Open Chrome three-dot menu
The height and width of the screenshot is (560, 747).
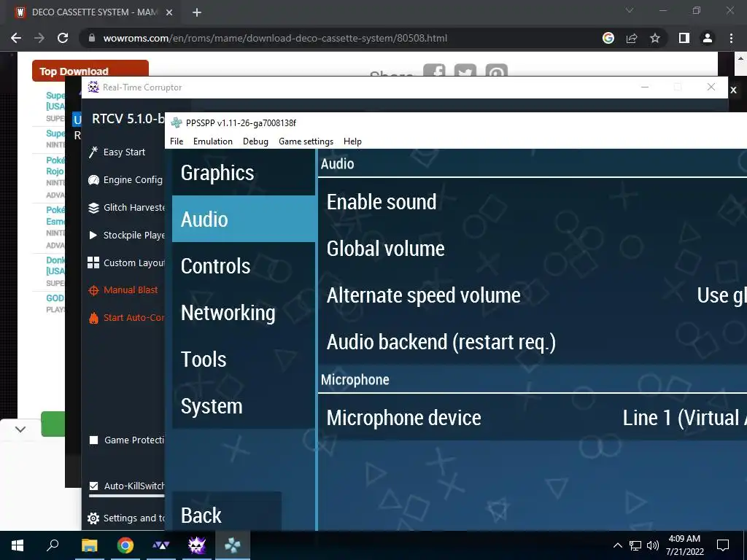coord(731,38)
